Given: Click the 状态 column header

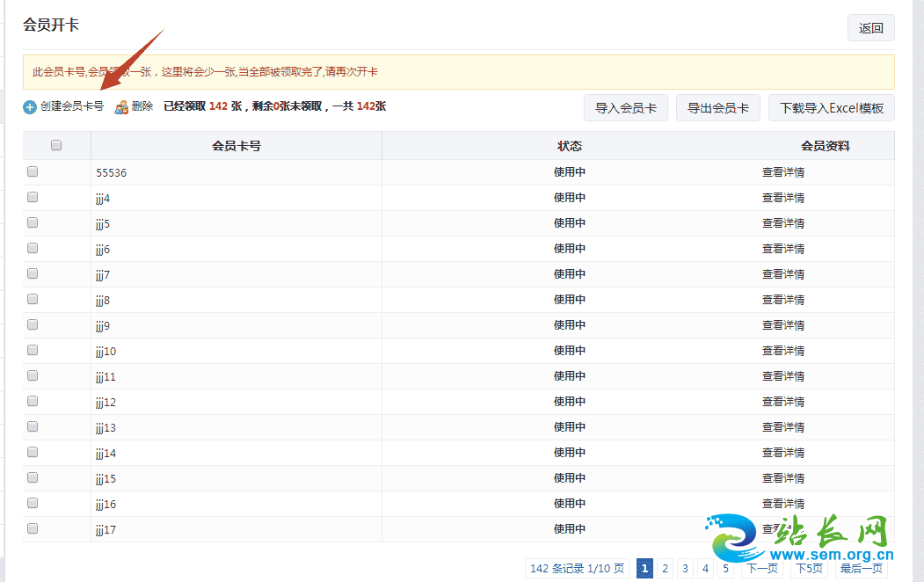Looking at the screenshot, I should coord(570,146).
